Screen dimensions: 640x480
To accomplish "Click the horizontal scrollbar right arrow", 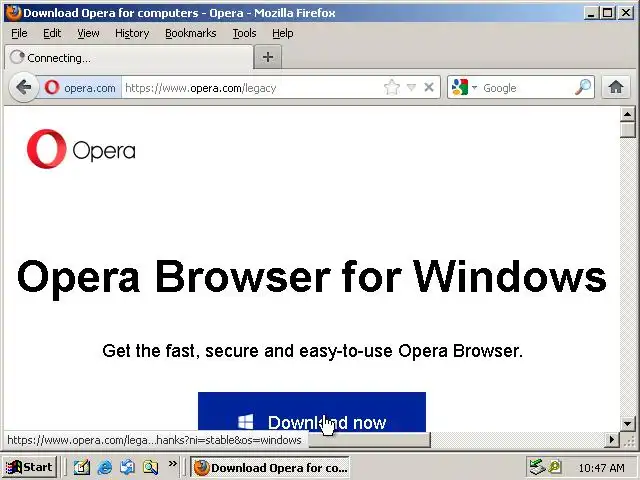I will coord(611,440).
